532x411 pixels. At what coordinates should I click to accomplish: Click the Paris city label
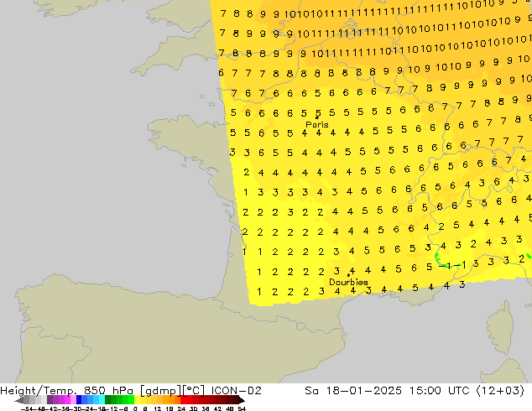317,124
